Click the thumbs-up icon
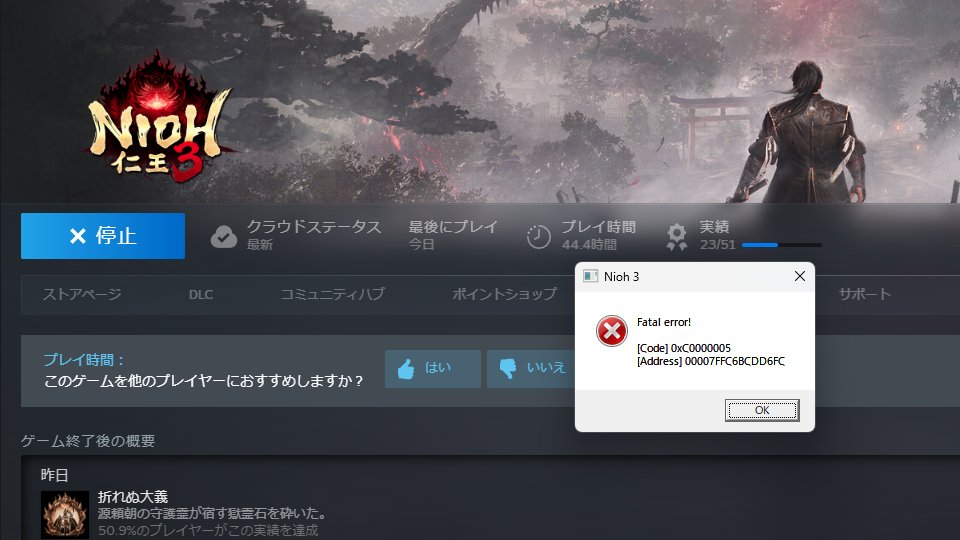This screenshot has height=540, width=960. [x=406, y=369]
